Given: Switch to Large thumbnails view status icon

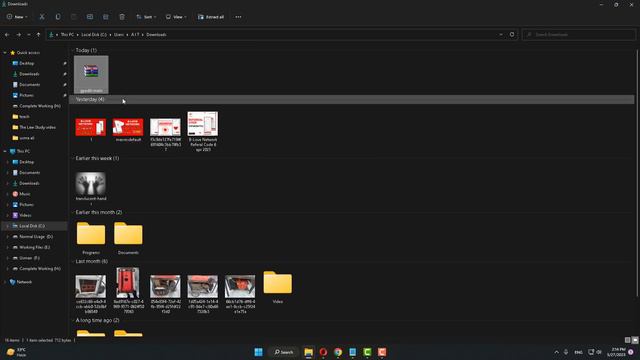Looking at the screenshot, I should tap(635, 340).
